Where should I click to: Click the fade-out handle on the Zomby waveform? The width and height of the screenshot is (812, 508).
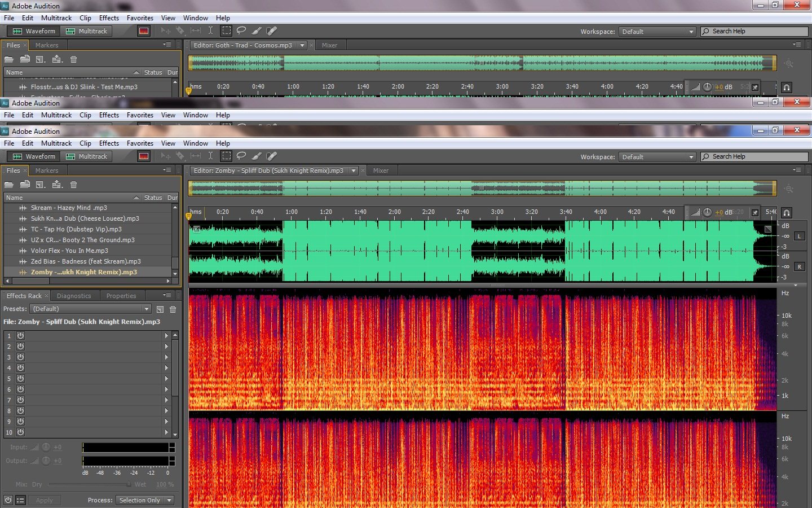(768, 229)
